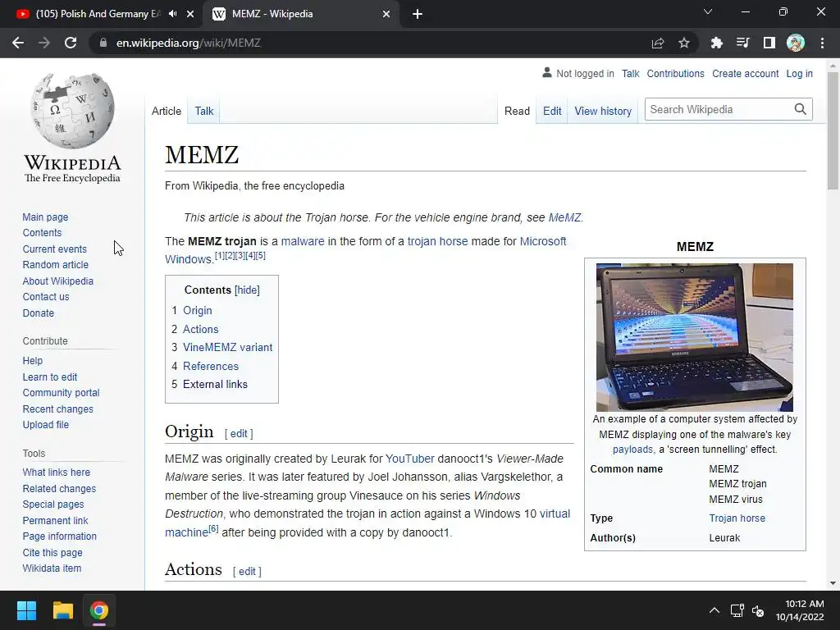Open File Explorer from taskbar

point(62,610)
